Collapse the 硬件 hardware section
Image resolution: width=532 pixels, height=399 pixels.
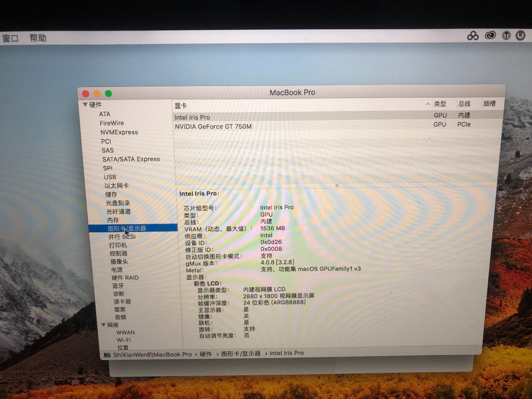coord(85,105)
